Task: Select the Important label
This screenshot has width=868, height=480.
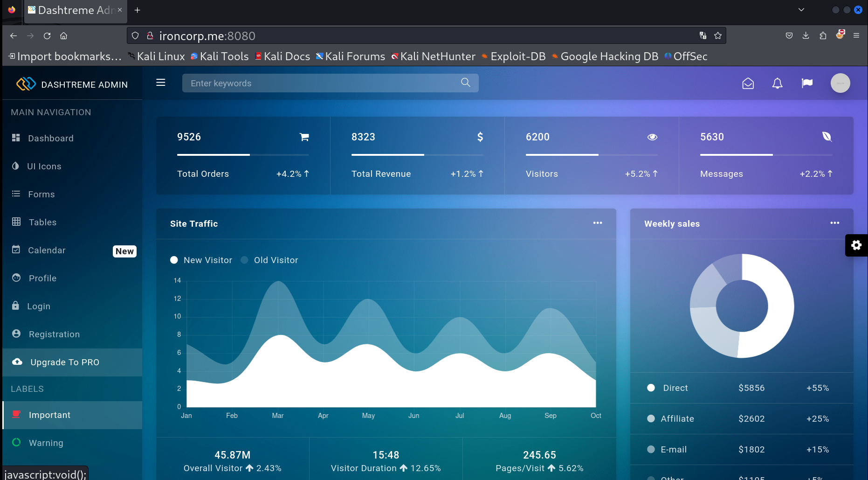Action: click(x=72, y=415)
